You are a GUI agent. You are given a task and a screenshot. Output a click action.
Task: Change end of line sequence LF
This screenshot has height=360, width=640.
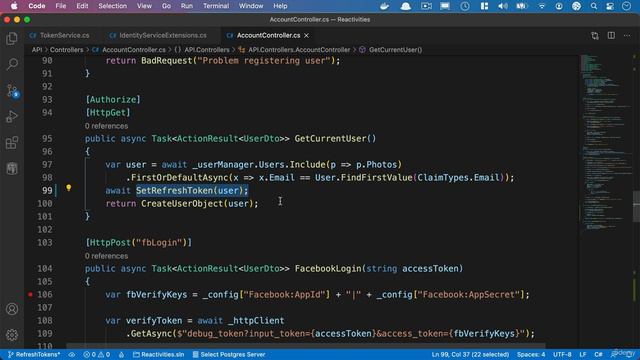(x=582, y=354)
